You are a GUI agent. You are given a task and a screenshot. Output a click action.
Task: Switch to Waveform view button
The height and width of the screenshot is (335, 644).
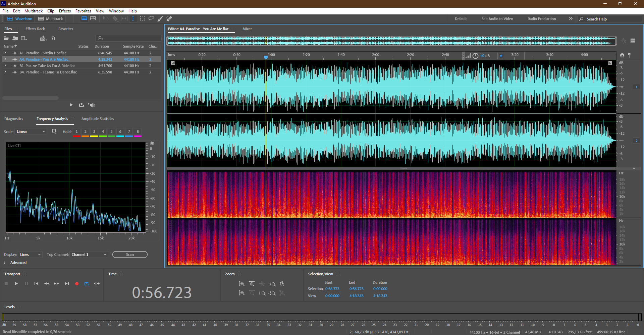[x=20, y=19]
